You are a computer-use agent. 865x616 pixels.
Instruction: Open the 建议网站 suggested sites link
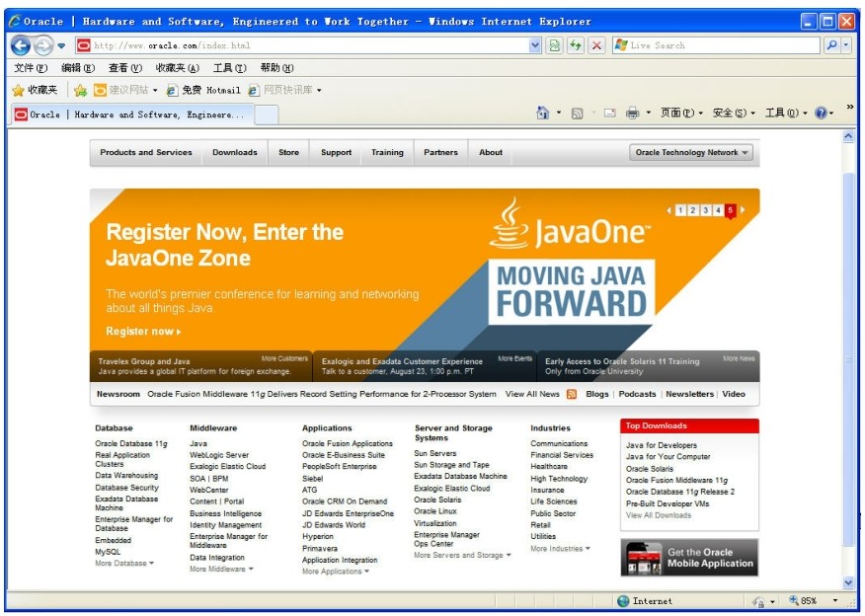125,90
